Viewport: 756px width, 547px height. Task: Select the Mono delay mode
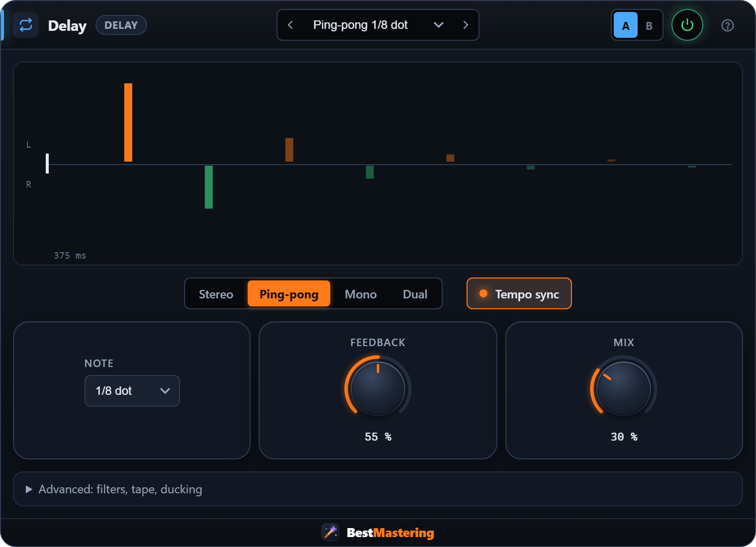361,294
